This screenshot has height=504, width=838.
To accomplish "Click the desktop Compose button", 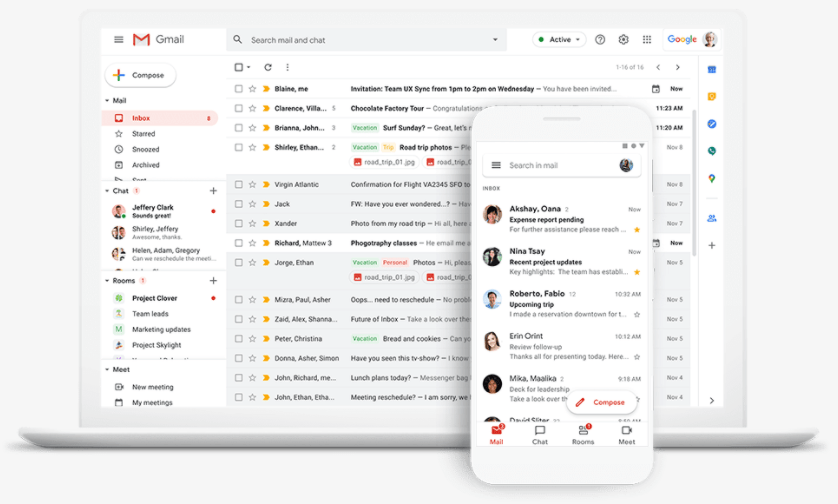I will pos(141,75).
